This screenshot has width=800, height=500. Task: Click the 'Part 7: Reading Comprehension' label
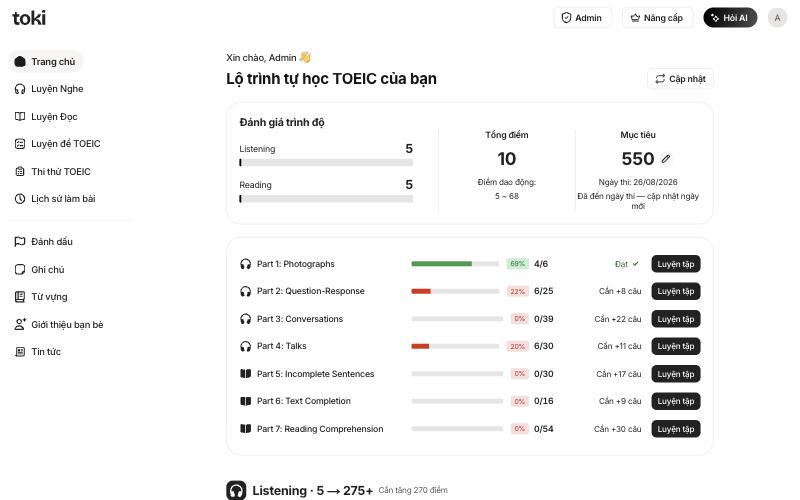pyautogui.click(x=320, y=429)
